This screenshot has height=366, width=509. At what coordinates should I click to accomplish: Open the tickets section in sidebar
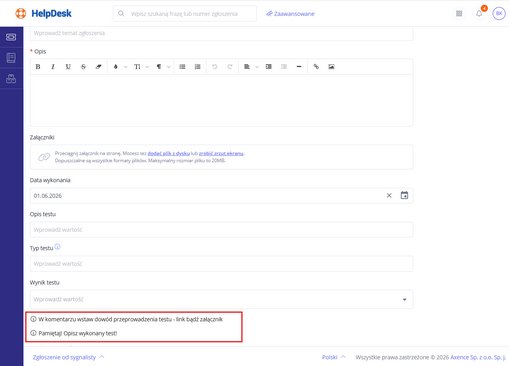tap(11, 37)
